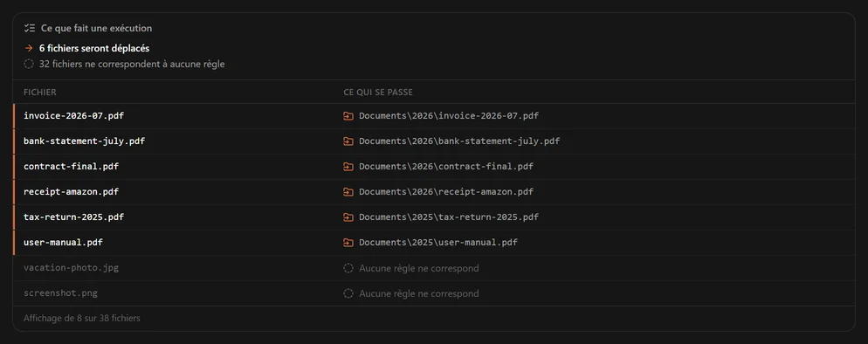Click the "Ce que fait une exécution" heading
Viewport: 868px width, 344px height.
coord(96,28)
